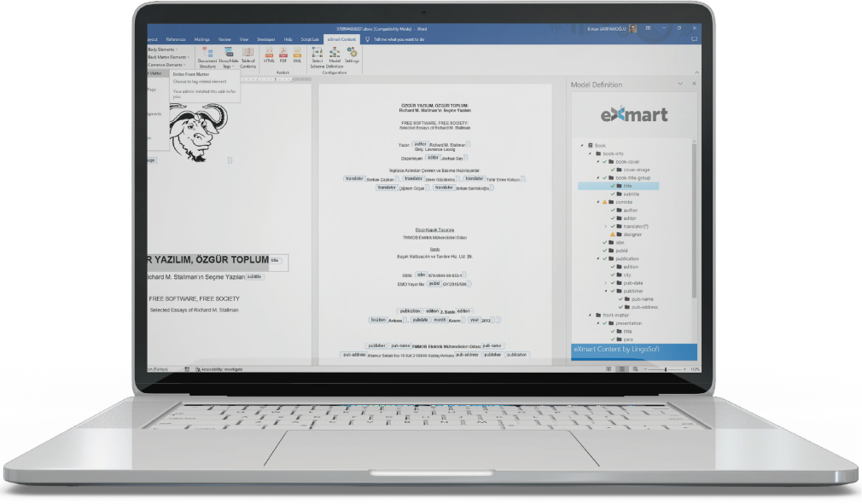This screenshot has height=504, width=862.
Task: Click the macro recording status bar icon
Action: point(187,369)
